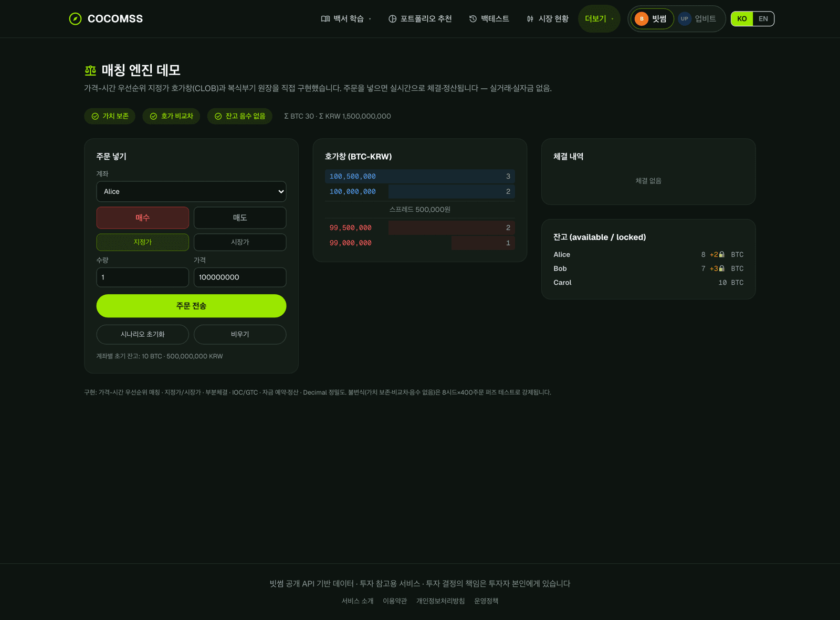The image size is (840, 620).
Task: Open the Alice account dropdown
Action: (191, 192)
